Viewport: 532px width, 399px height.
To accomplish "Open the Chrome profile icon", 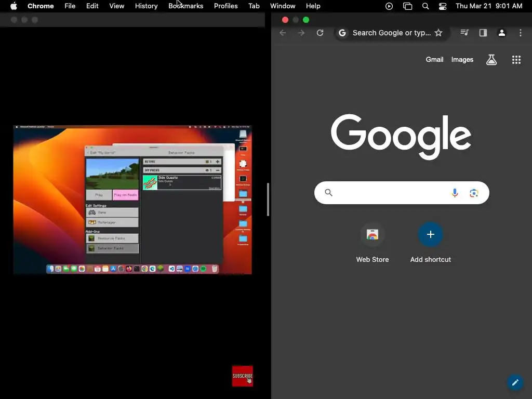I will coord(502,33).
